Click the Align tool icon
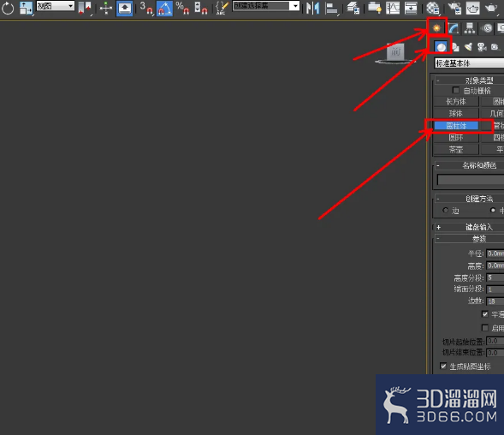Image resolution: width=504 pixels, height=435 pixels. tap(331, 8)
